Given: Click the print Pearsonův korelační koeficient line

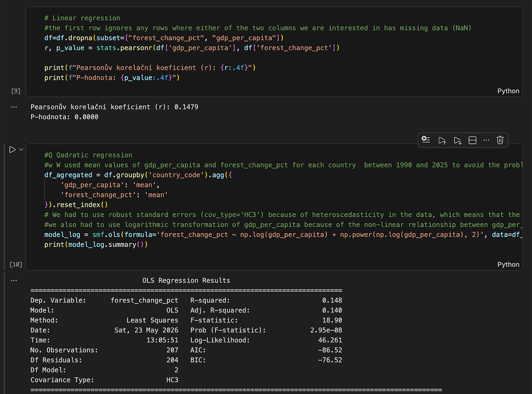Looking at the screenshot, I should 150,68.
